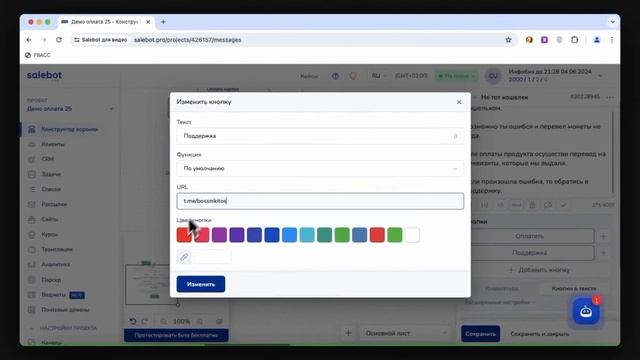The width and height of the screenshot is (640, 360).
Task: Click the link icon below the color swatches
Action: point(184,257)
